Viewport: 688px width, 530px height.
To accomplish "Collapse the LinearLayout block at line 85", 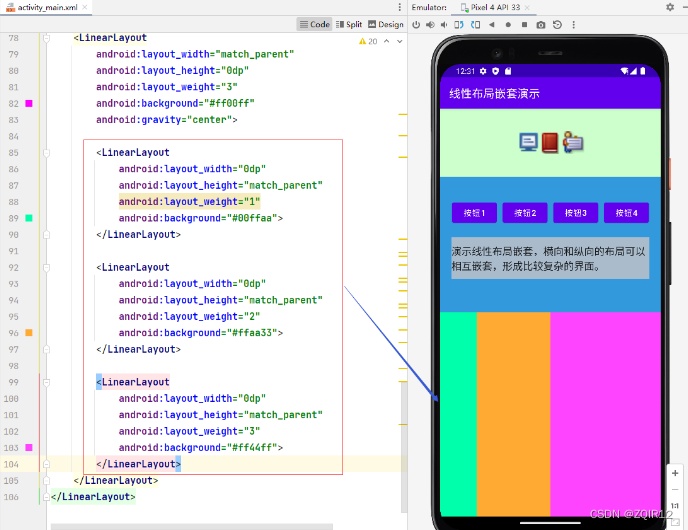I will (46, 153).
